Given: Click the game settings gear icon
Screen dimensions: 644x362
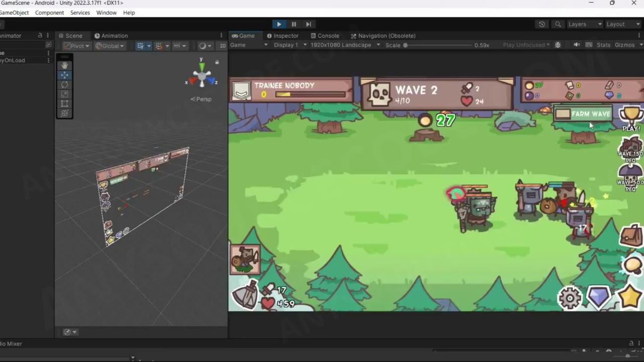Looking at the screenshot, I should (570, 298).
